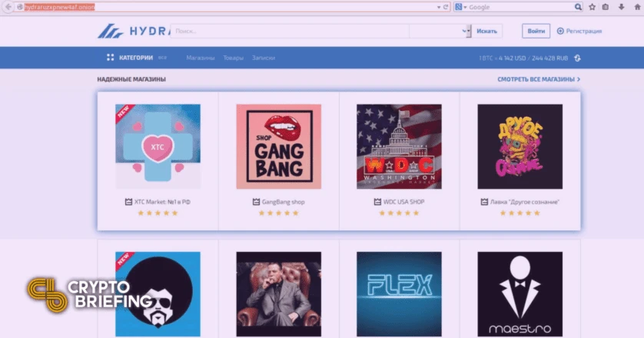
Task: Open the Google search engine selector
Action: (461, 7)
